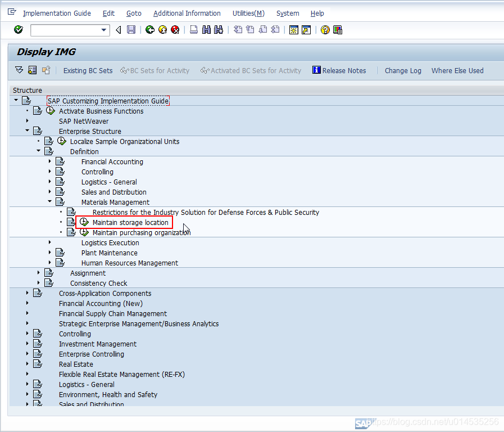Open the Edit menu
This screenshot has height=432, width=504.
click(x=108, y=13)
